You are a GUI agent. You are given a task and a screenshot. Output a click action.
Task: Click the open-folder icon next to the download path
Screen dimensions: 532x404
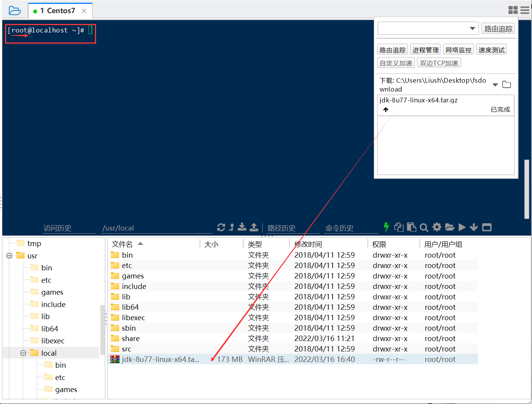point(507,84)
